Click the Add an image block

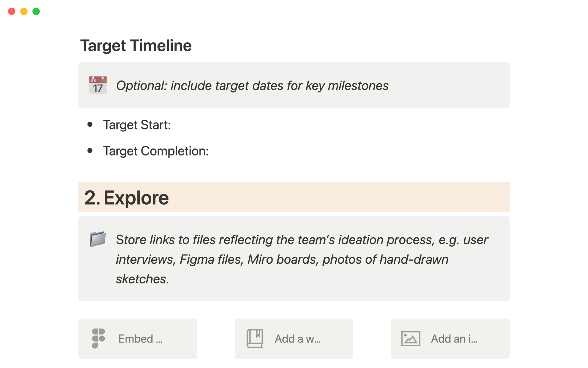[454, 339]
